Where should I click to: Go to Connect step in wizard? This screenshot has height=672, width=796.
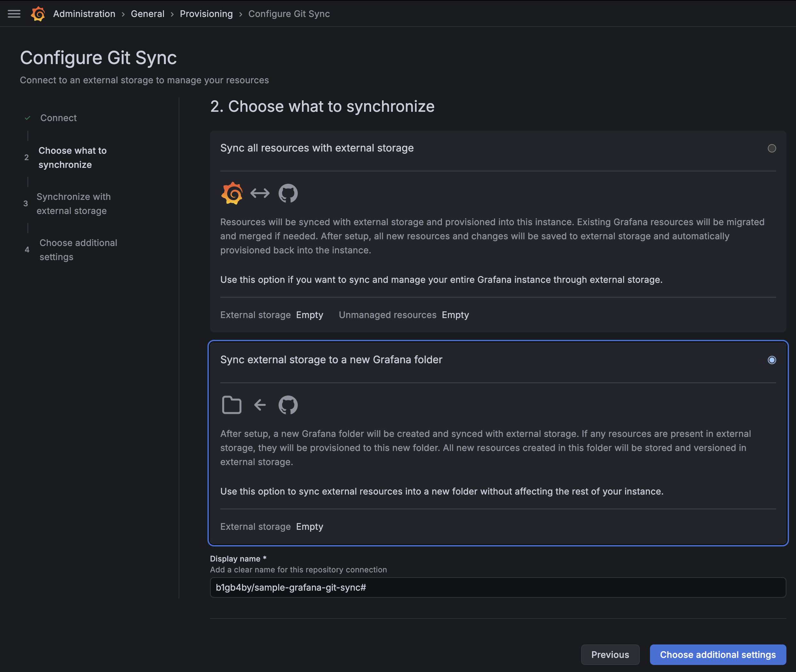pos(58,118)
